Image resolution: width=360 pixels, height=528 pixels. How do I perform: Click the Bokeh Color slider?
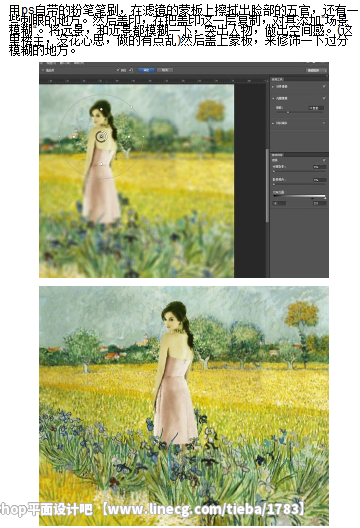click(299, 184)
